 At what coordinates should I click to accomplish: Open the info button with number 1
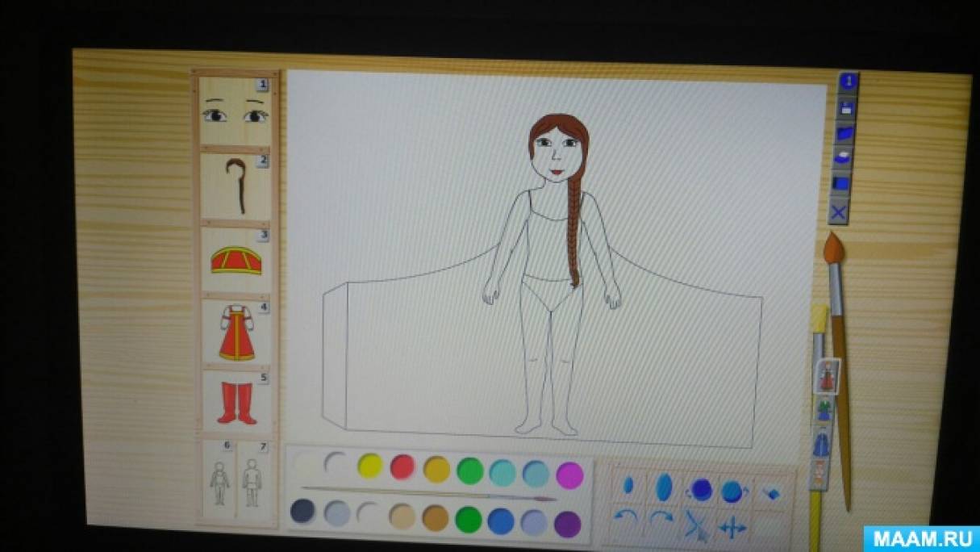click(848, 82)
